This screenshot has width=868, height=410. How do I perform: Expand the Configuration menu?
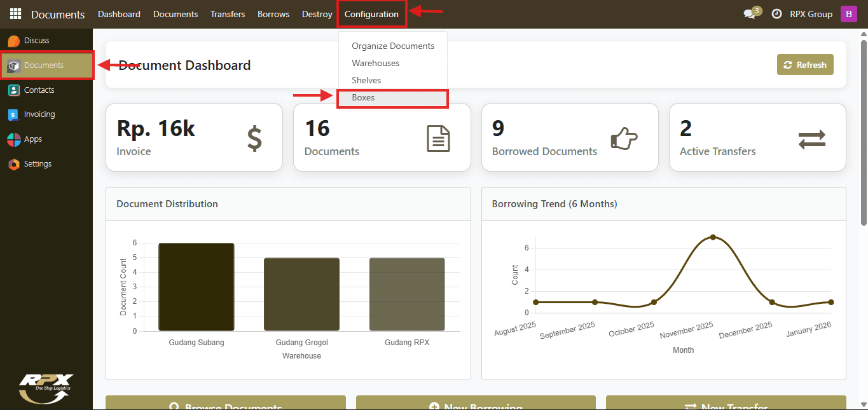pyautogui.click(x=371, y=14)
